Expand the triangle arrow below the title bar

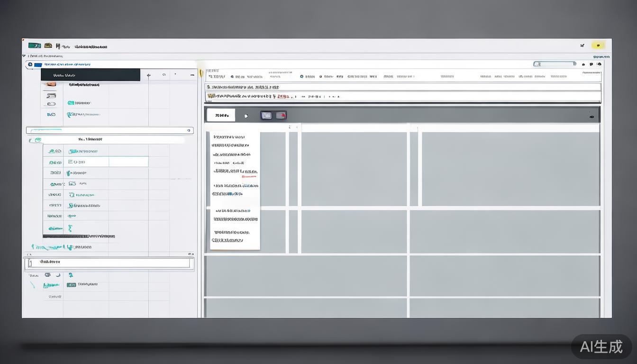click(x=24, y=56)
